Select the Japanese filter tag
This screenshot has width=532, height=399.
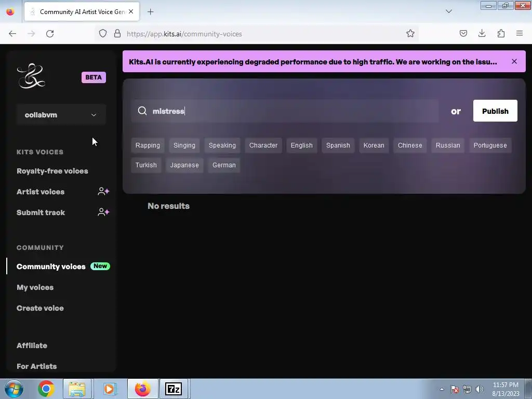click(x=184, y=165)
